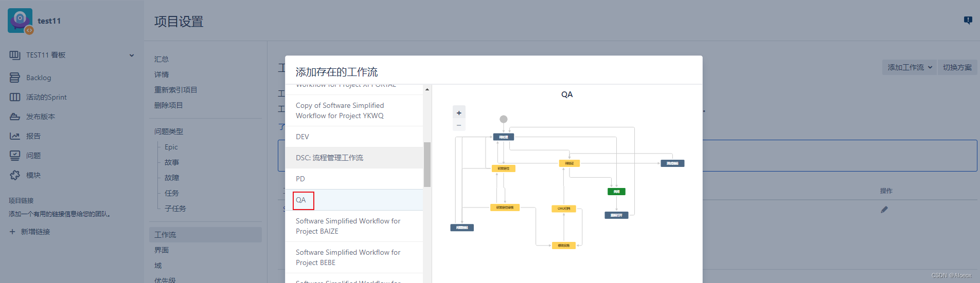The image size is (980, 283).
Task: Click the workflow list scroll-up arrow
Action: point(427,89)
